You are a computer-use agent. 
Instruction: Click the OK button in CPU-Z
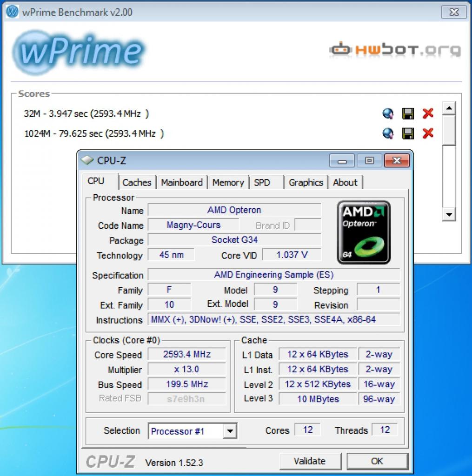(377, 461)
